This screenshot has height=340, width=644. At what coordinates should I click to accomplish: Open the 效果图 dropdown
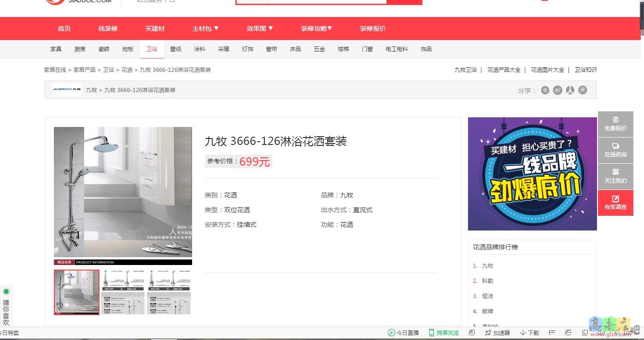coord(259,28)
